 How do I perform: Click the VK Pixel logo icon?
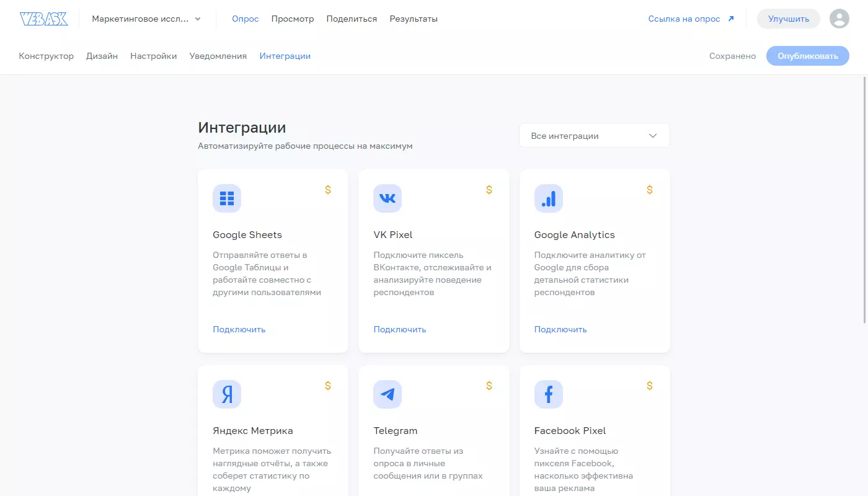point(387,198)
